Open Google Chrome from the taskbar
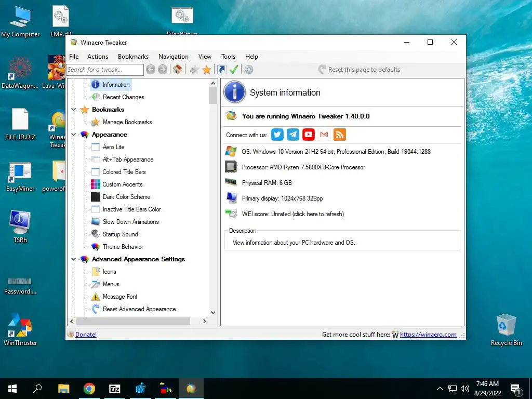532x399 pixels. [89, 389]
